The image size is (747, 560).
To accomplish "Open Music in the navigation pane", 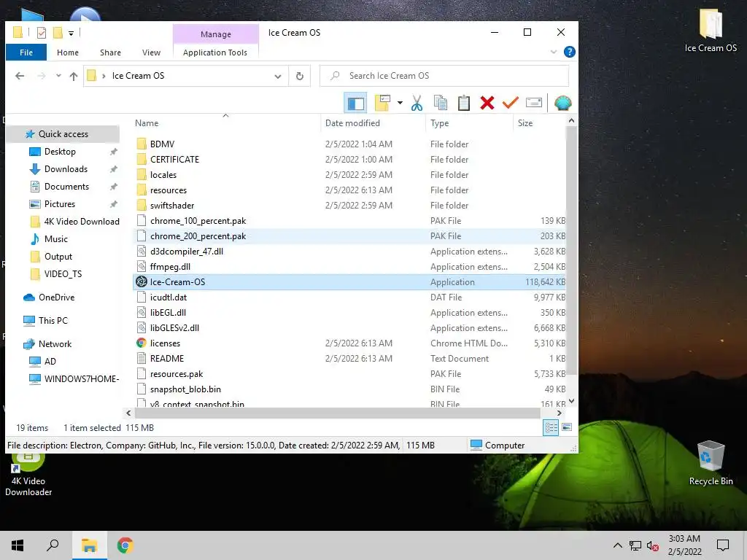I will pyautogui.click(x=55, y=239).
